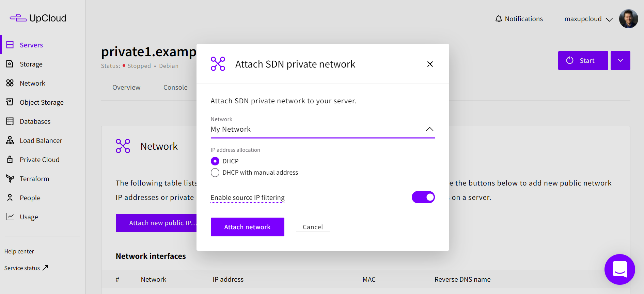
Task: Click the Notifications bell icon
Action: pyautogui.click(x=499, y=19)
